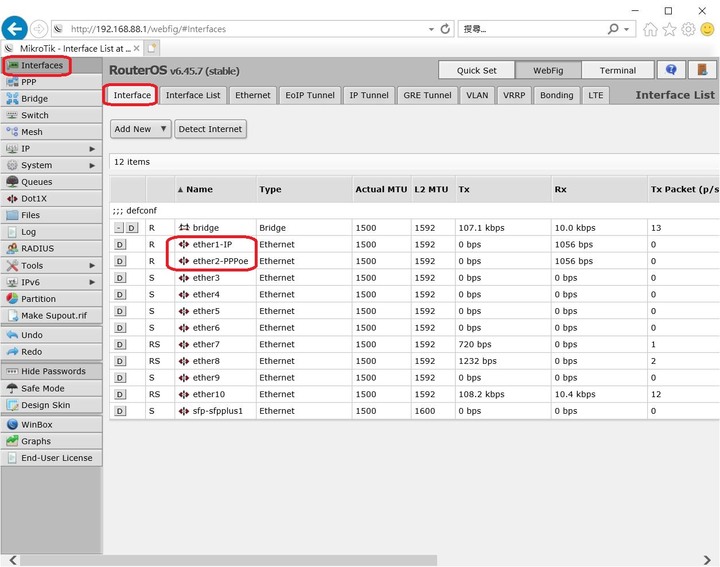
Task: Open search provider dropdown arrow
Action: click(626, 29)
